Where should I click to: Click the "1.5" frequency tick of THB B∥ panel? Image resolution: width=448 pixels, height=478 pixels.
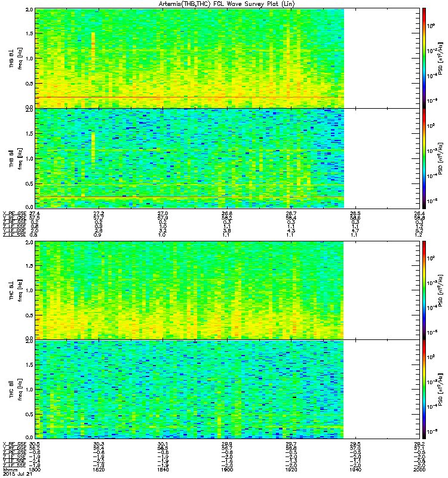(29, 133)
